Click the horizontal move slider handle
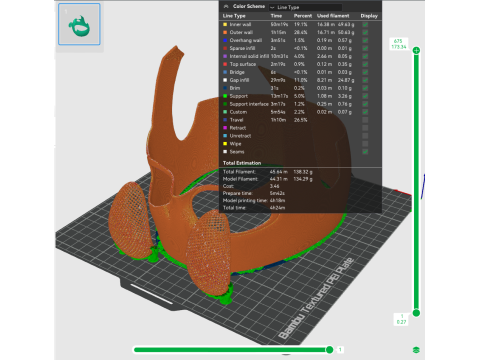Image resolution: width=480 pixels, height=360 pixels. click(329, 350)
